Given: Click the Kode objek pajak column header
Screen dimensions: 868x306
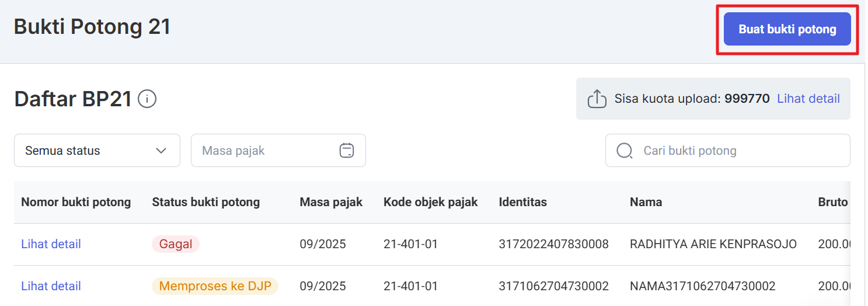Looking at the screenshot, I should [430, 202].
